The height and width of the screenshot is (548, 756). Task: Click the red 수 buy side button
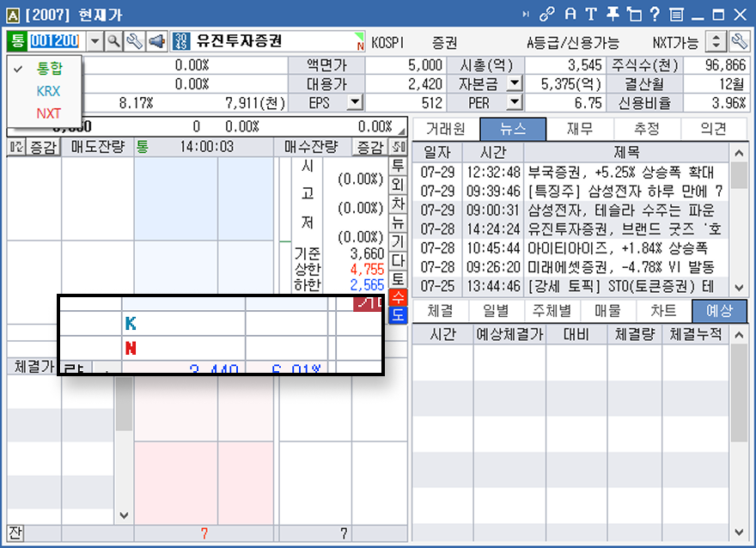[398, 297]
